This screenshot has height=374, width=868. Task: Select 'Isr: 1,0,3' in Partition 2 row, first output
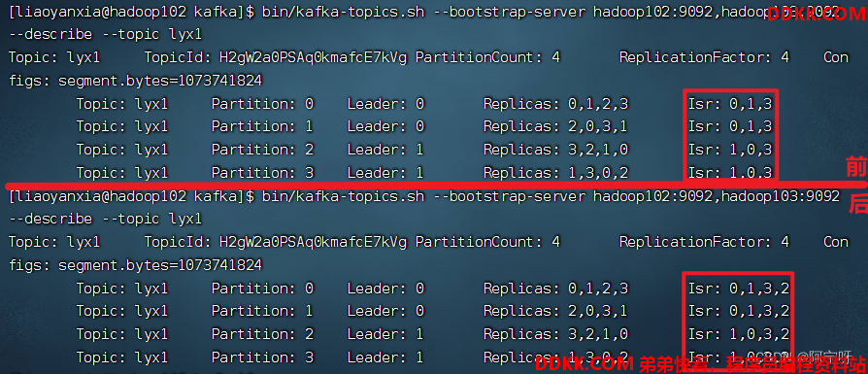(729, 150)
